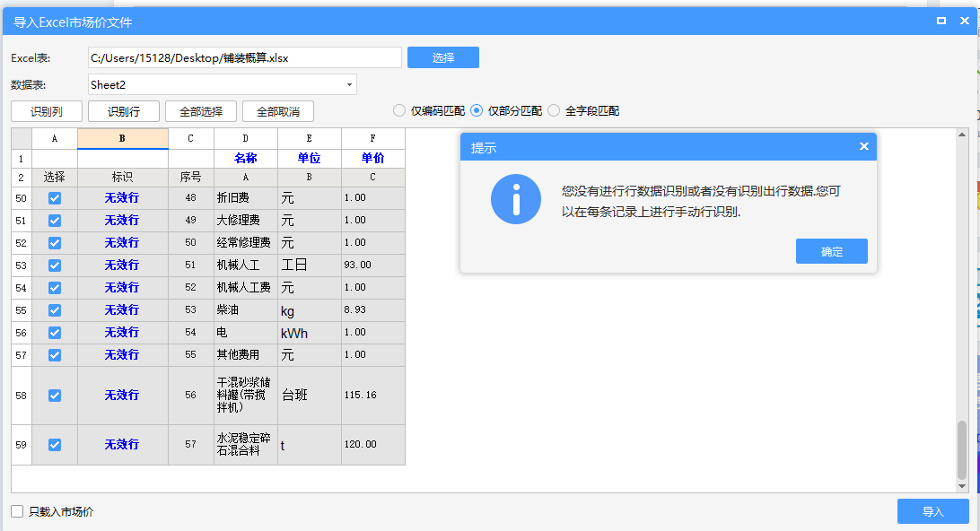
Task: Click the price cell 115.16
Action: [373, 396]
